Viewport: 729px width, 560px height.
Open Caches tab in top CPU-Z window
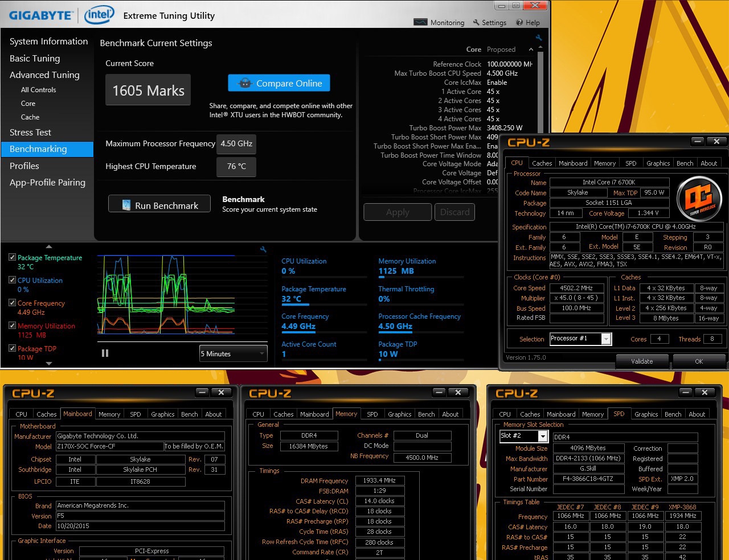[542, 163]
